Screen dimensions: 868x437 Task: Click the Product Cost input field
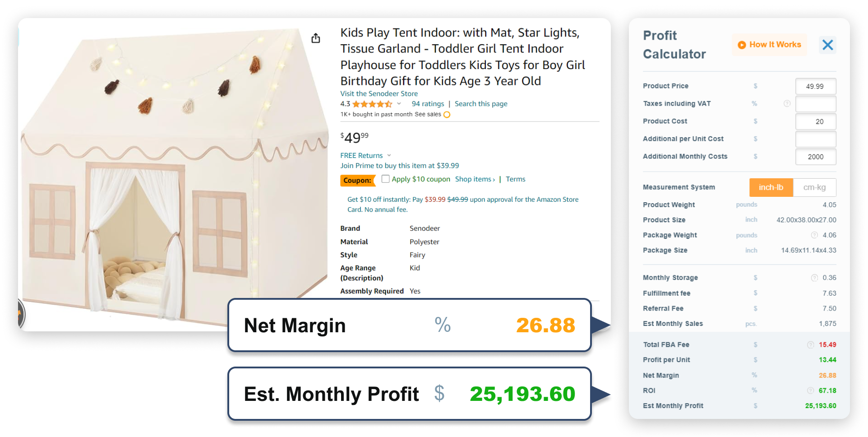(x=816, y=121)
